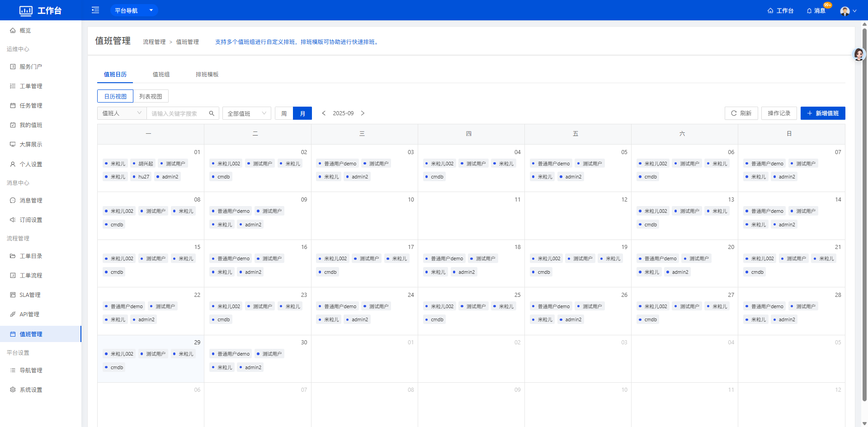
Task: Go to next month arrow
Action: [363, 113]
